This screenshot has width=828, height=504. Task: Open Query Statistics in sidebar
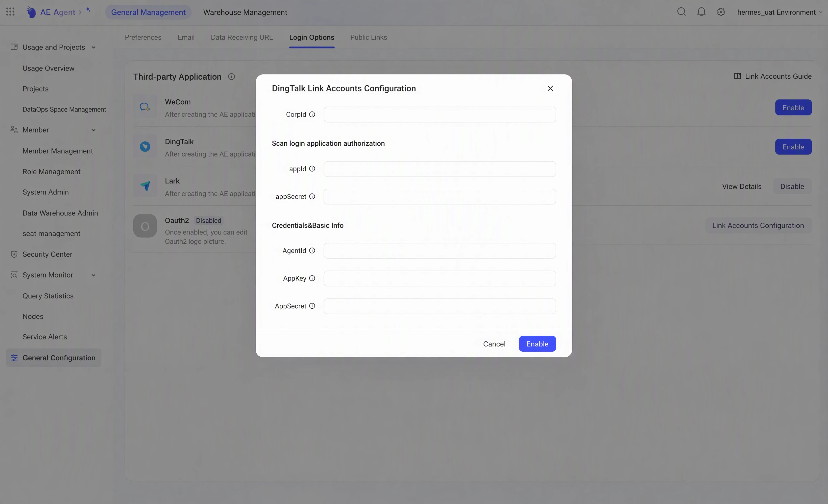(48, 296)
